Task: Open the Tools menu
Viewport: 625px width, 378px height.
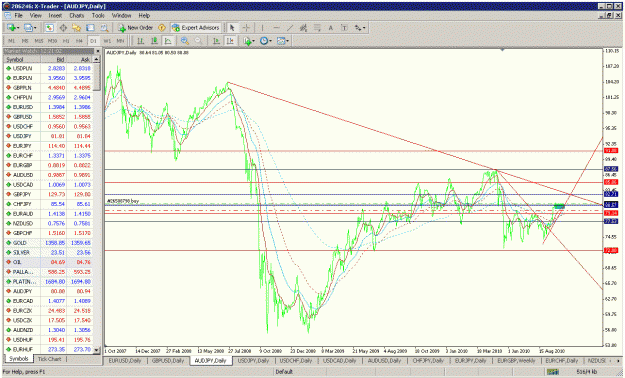Action: (x=98, y=15)
